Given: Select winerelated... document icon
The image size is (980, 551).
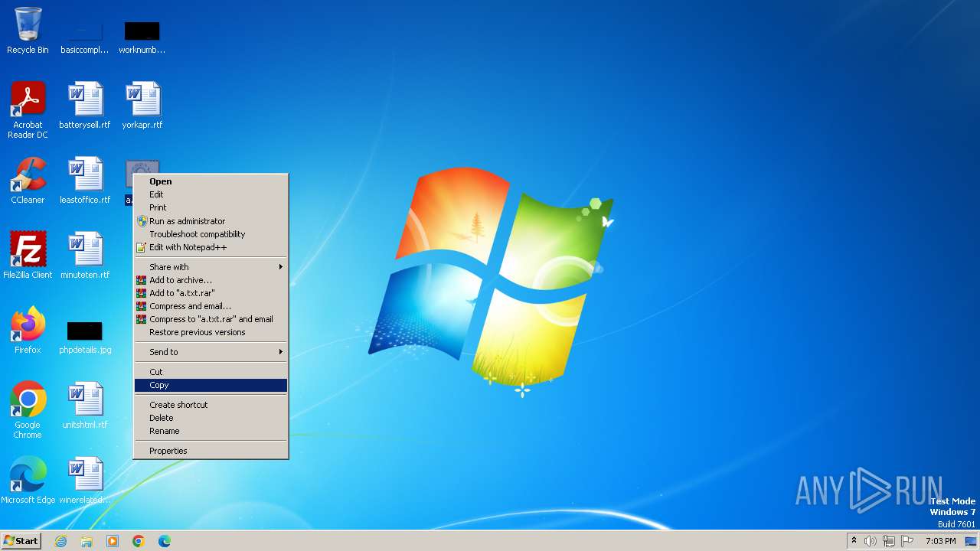Looking at the screenshot, I should [x=85, y=481].
